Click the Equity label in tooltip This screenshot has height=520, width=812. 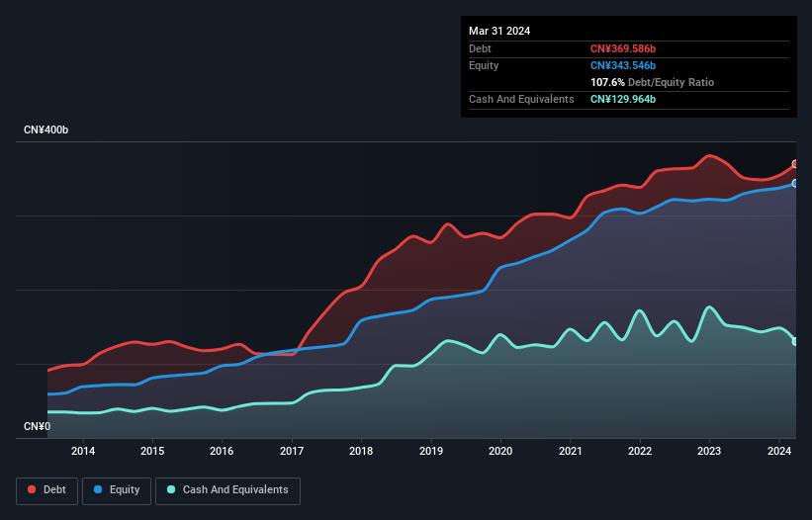(x=484, y=65)
